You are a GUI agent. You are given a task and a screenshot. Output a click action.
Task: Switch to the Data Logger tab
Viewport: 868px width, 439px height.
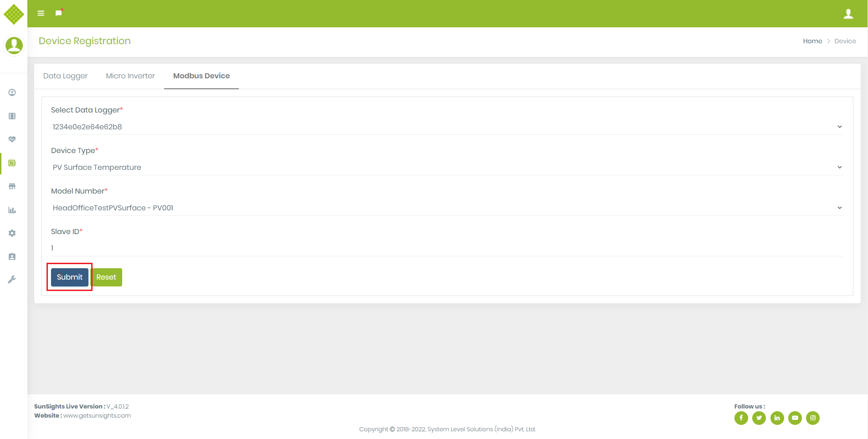coord(65,76)
